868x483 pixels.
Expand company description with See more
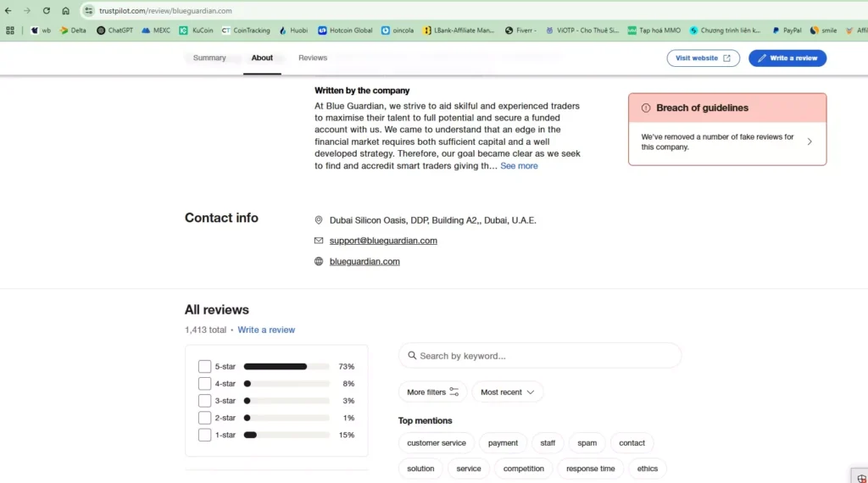pyautogui.click(x=519, y=165)
